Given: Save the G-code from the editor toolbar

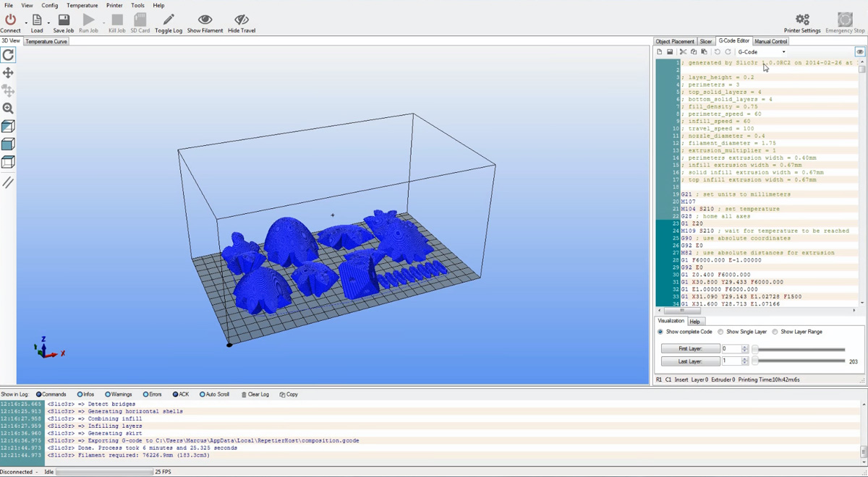Looking at the screenshot, I should (x=671, y=51).
